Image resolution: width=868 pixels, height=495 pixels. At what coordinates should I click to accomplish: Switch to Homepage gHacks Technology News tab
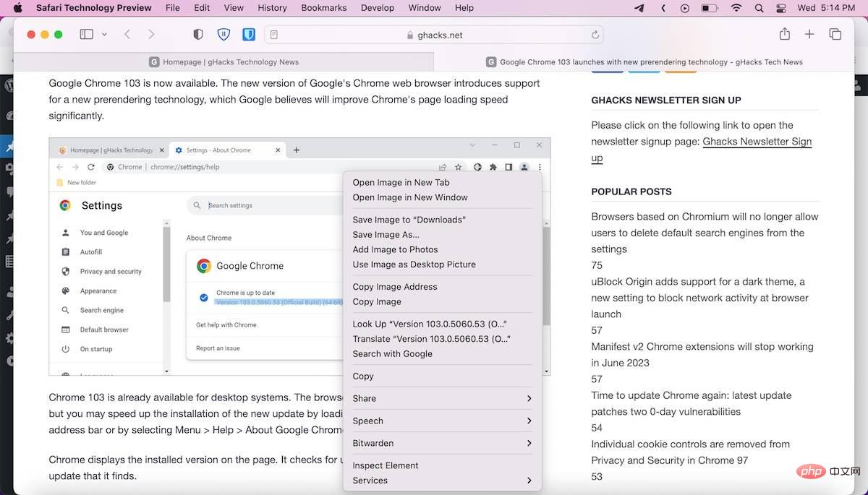point(224,62)
